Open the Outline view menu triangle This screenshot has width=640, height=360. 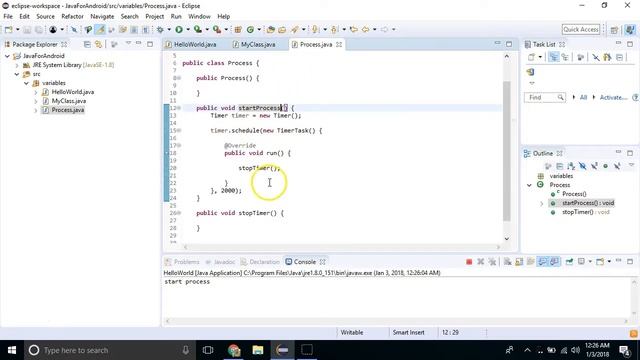pyautogui.click(x=631, y=165)
